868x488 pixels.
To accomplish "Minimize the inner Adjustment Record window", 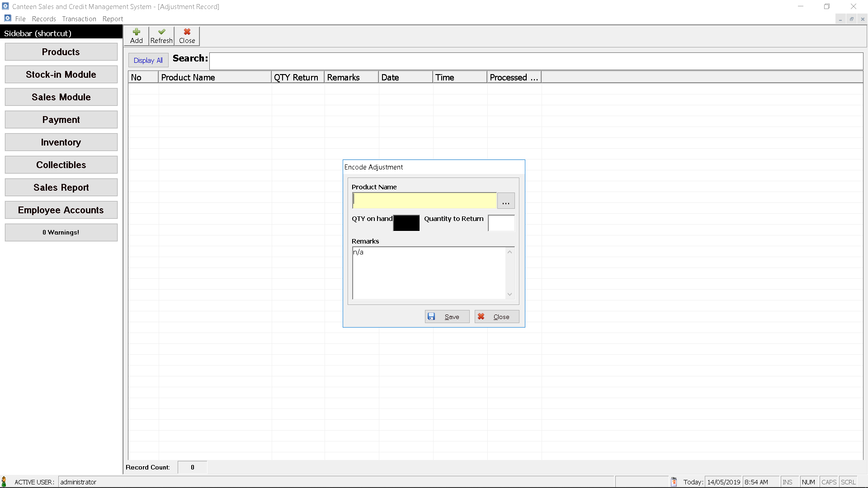I will tap(840, 19).
